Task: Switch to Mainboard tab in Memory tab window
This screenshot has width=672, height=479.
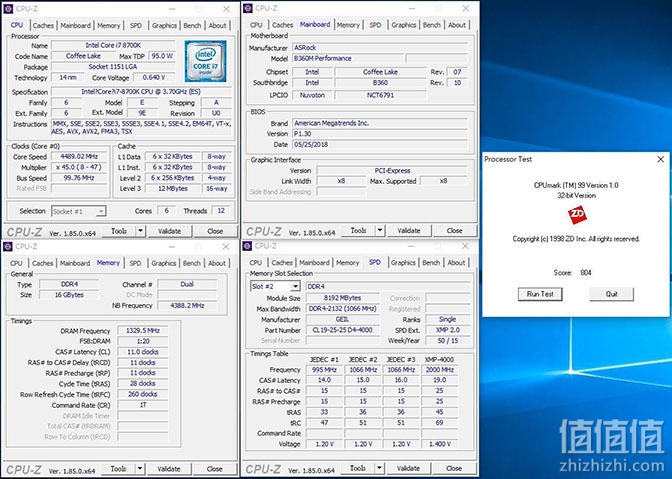Action: (75, 263)
